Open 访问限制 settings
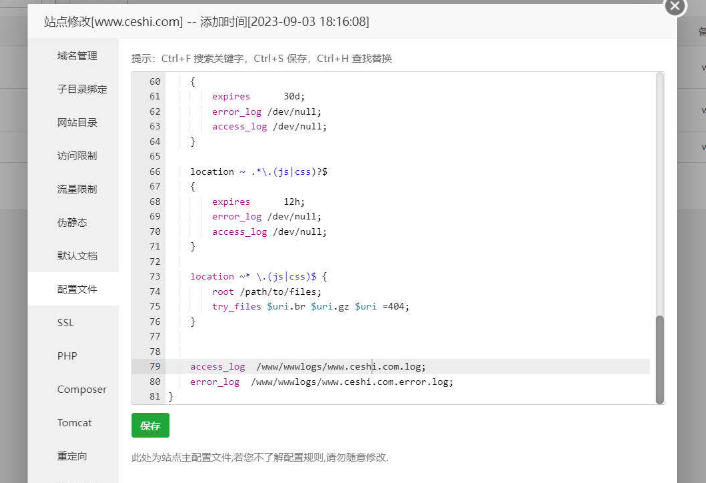This screenshot has height=483, width=706. [x=77, y=156]
